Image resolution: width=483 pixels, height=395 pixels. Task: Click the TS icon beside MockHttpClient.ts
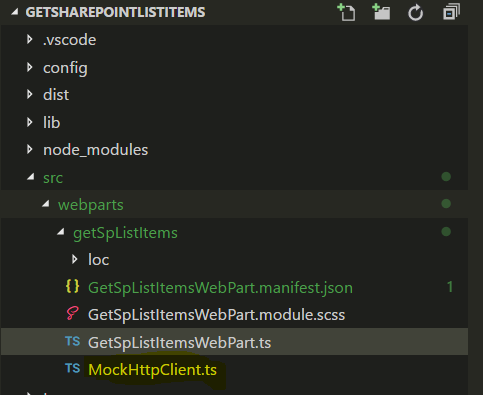pyautogui.click(x=72, y=368)
